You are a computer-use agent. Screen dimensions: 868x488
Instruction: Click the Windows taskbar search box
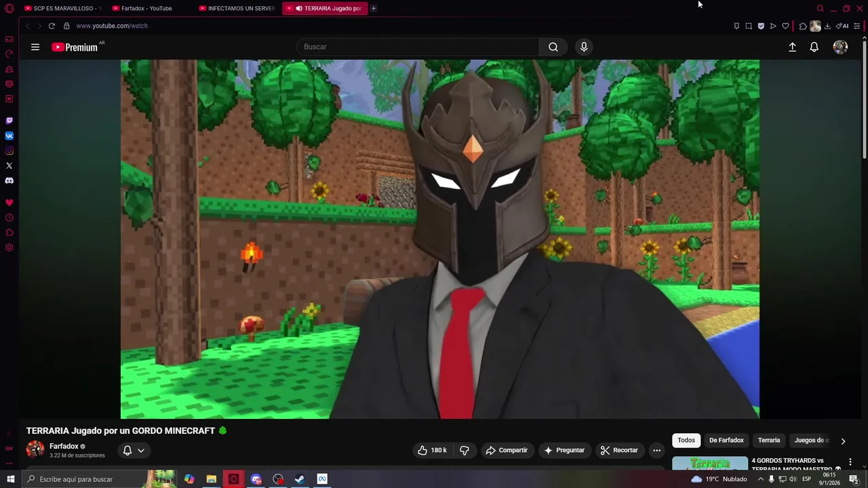pyautogui.click(x=98, y=479)
